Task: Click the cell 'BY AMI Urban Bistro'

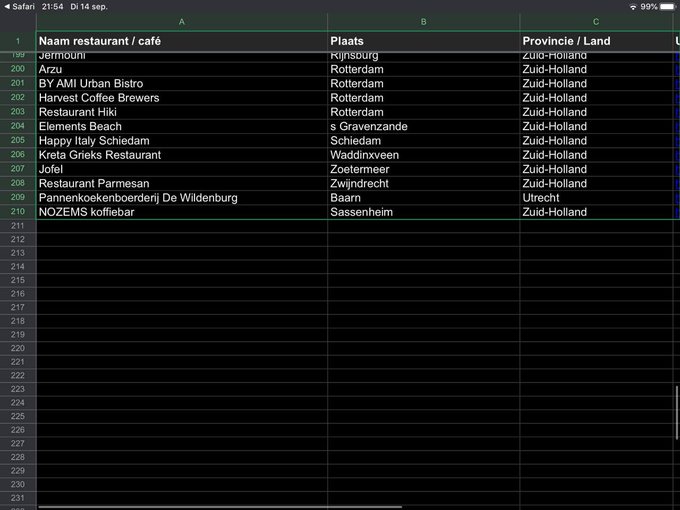Action: pyautogui.click(x=182, y=84)
